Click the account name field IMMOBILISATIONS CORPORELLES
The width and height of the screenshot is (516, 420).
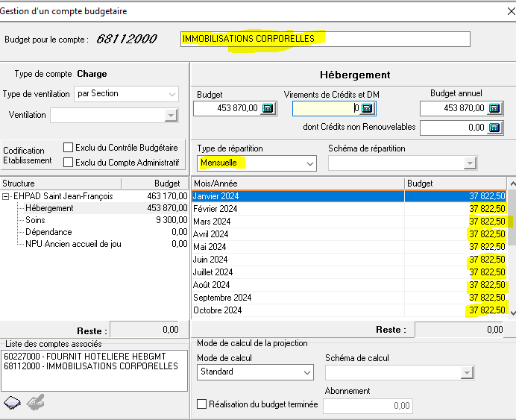325,39
